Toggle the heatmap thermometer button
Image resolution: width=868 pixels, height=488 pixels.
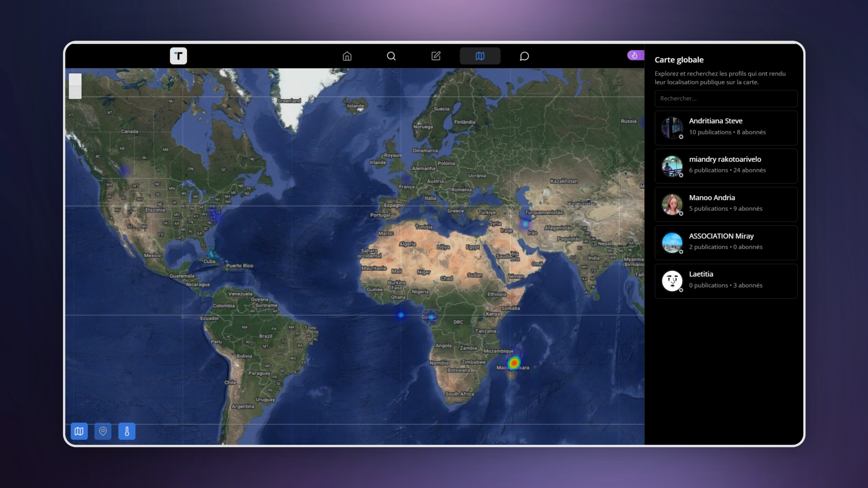(127, 431)
